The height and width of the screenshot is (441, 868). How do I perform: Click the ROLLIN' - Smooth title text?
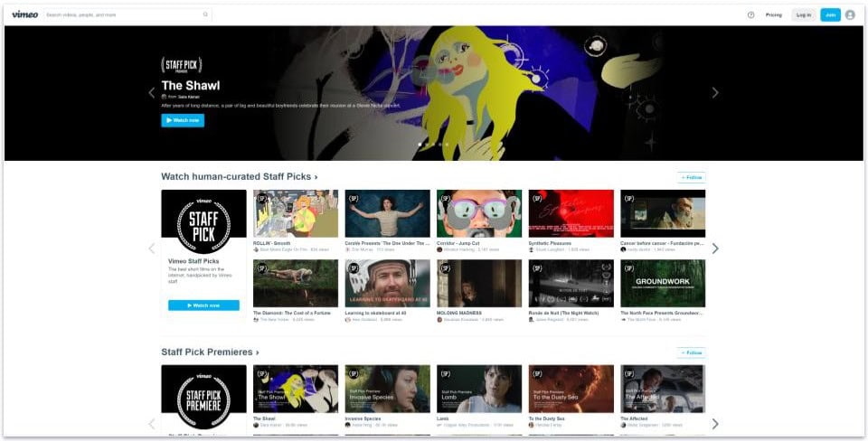(272, 243)
